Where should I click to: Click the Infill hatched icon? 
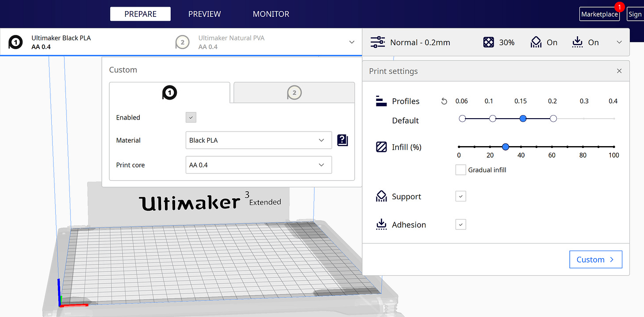381,147
